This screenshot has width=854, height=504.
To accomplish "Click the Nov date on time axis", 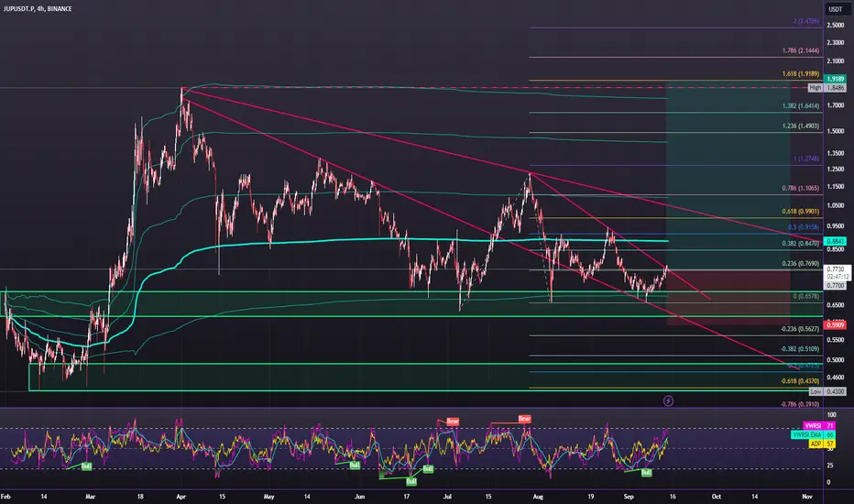I will click(807, 497).
